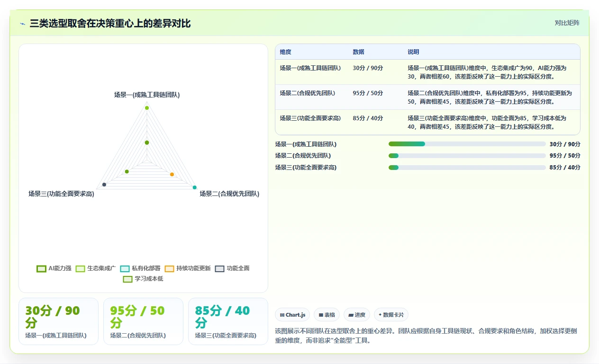Click the 30分 / 90分 value beside progress bar

pos(565,144)
